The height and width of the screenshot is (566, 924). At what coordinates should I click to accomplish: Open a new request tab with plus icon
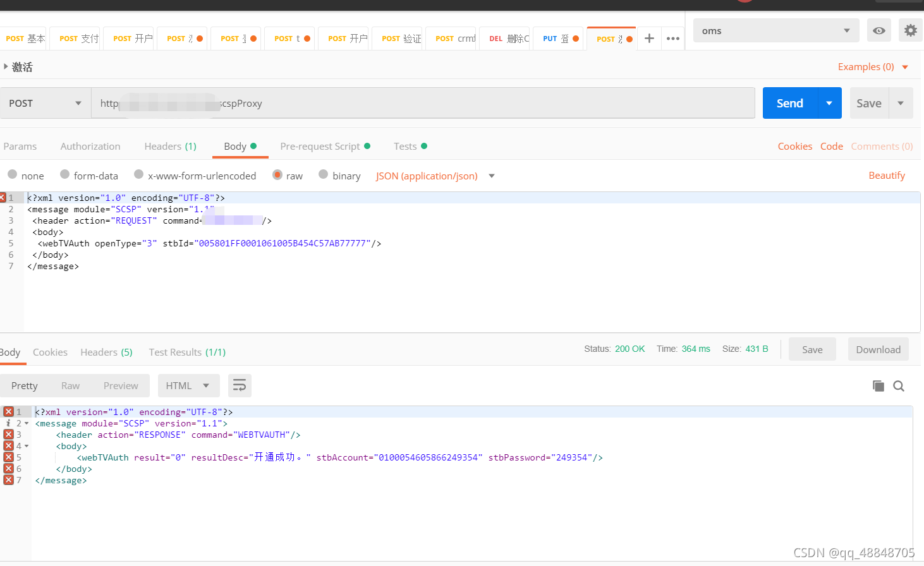(x=649, y=39)
